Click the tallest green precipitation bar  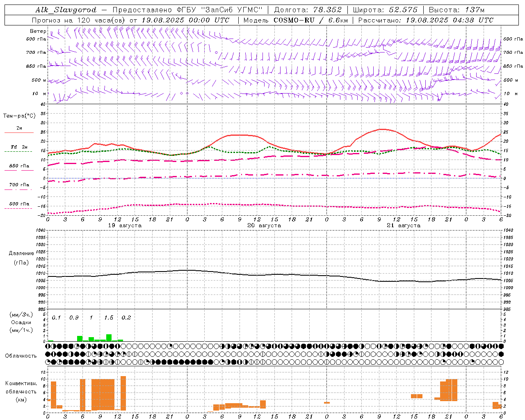click(109, 338)
